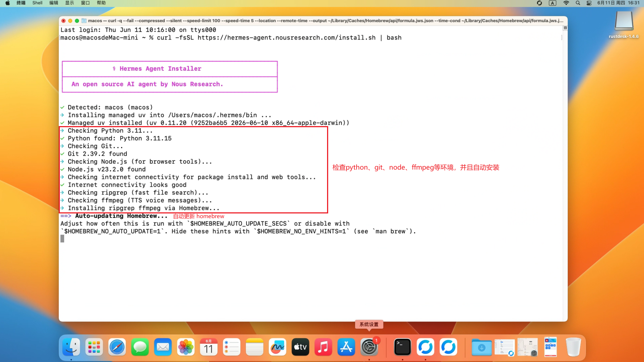Click the RustDesk sync status icon in menu bar

[539, 3]
